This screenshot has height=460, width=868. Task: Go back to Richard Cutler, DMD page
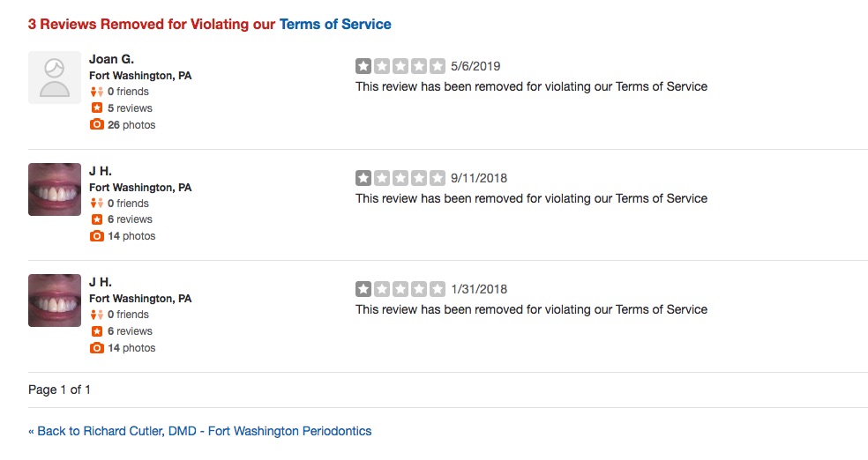pos(200,431)
